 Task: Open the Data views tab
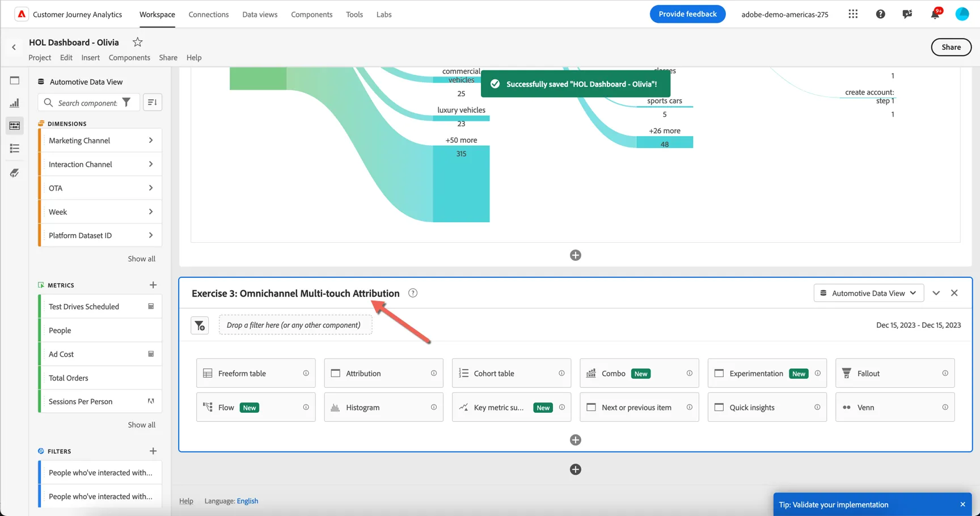click(x=260, y=14)
